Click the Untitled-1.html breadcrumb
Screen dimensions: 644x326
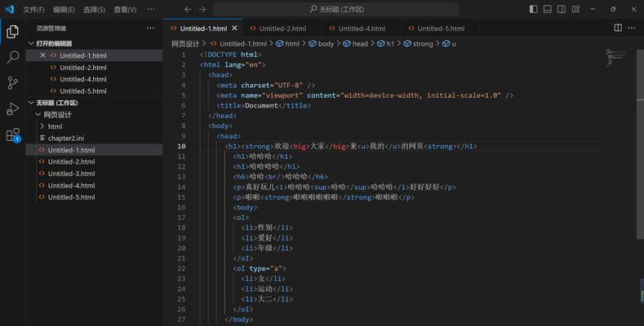click(x=238, y=43)
